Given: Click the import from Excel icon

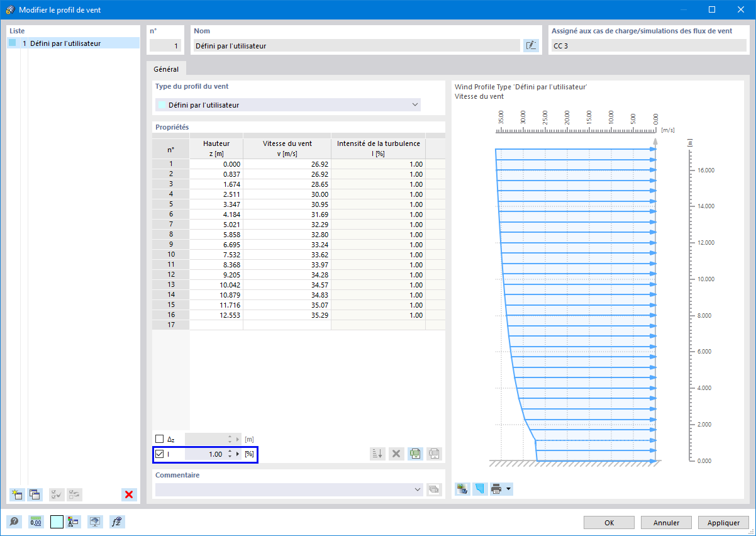Looking at the screenshot, I should pyautogui.click(x=434, y=454).
